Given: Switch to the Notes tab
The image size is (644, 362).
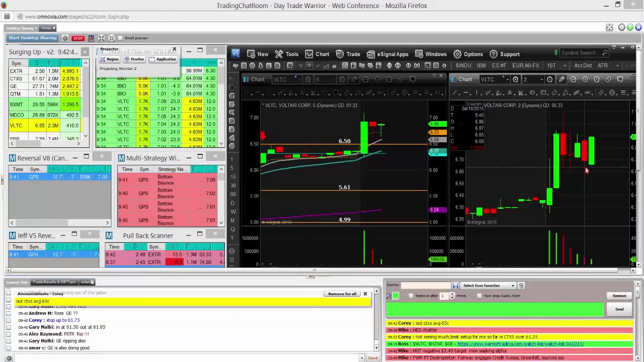Looking at the screenshot, I should pos(47,28).
